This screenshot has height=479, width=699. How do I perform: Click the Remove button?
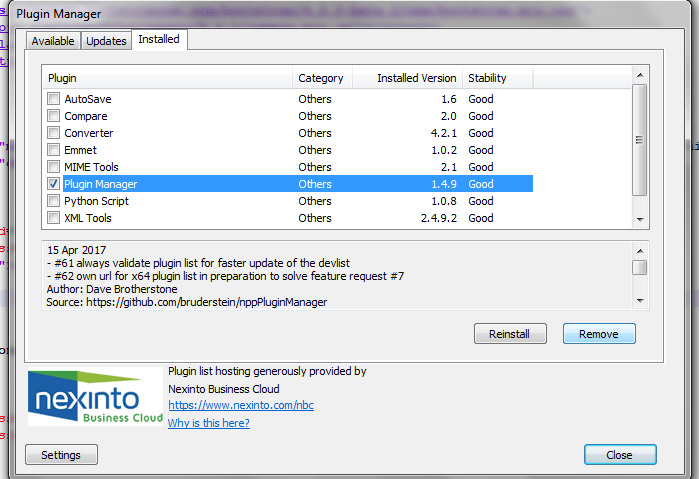pyautogui.click(x=599, y=334)
